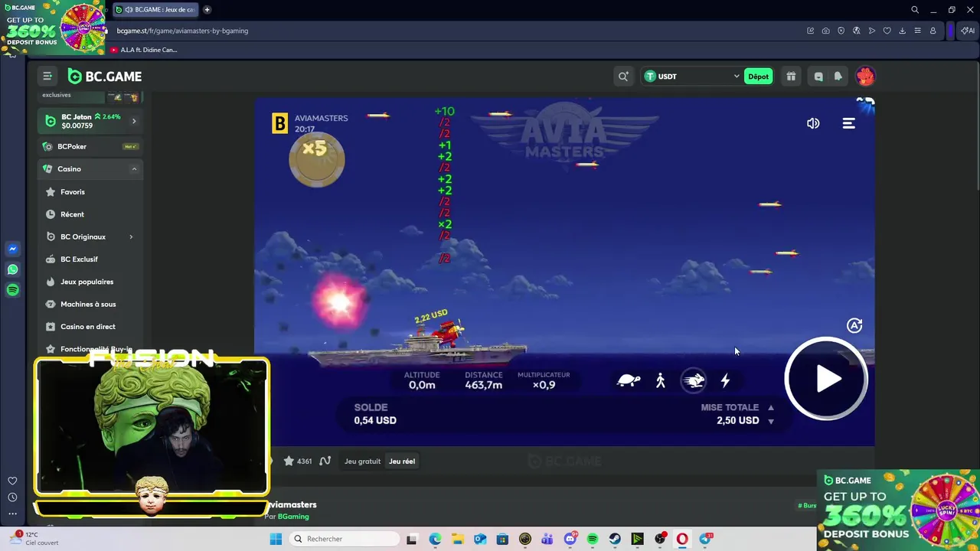Open the BGaming provider link
The image size is (980, 551).
click(293, 517)
